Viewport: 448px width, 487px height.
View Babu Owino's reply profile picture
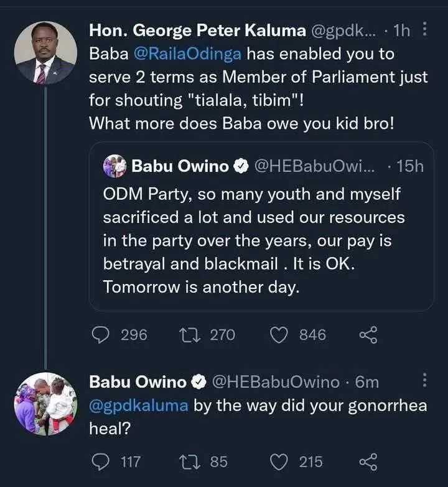45,404
